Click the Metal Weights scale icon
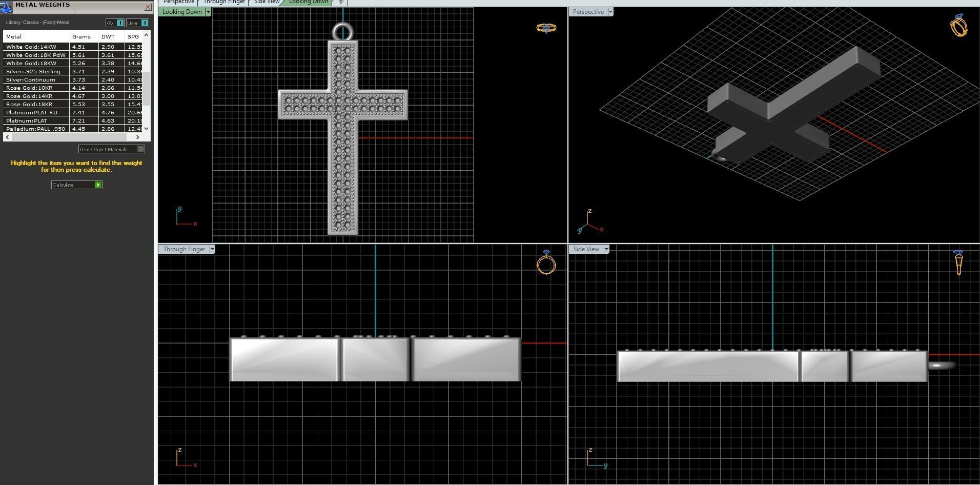The width and height of the screenshot is (980, 485). tap(6, 7)
